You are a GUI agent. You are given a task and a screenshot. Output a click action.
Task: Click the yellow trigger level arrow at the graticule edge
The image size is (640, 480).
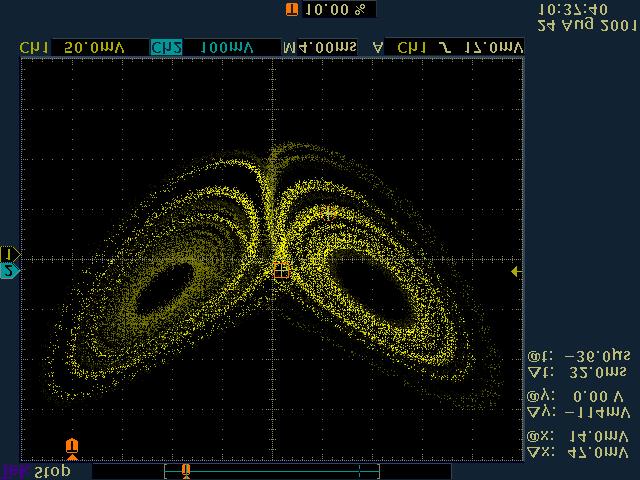pos(516,271)
